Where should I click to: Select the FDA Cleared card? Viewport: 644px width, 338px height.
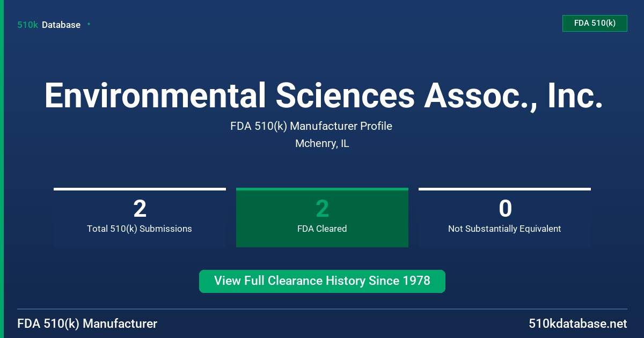click(x=322, y=217)
